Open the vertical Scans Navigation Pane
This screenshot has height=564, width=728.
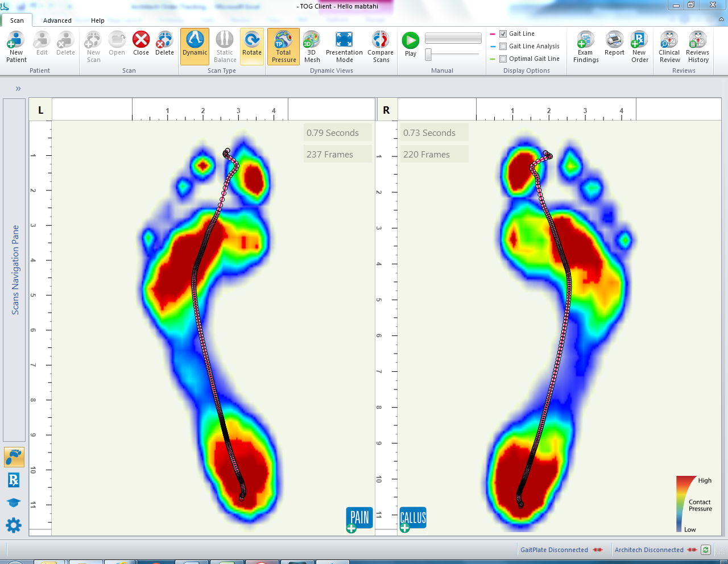14,270
